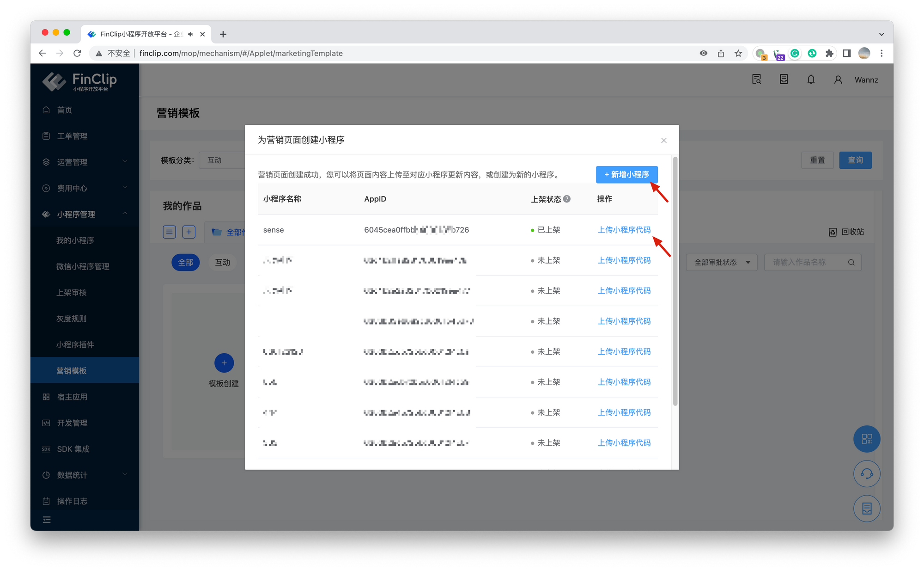Click 上传小程序代码 for sense app
The height and width of the screenshot is (571, 924).
click(x=624, y=230)
